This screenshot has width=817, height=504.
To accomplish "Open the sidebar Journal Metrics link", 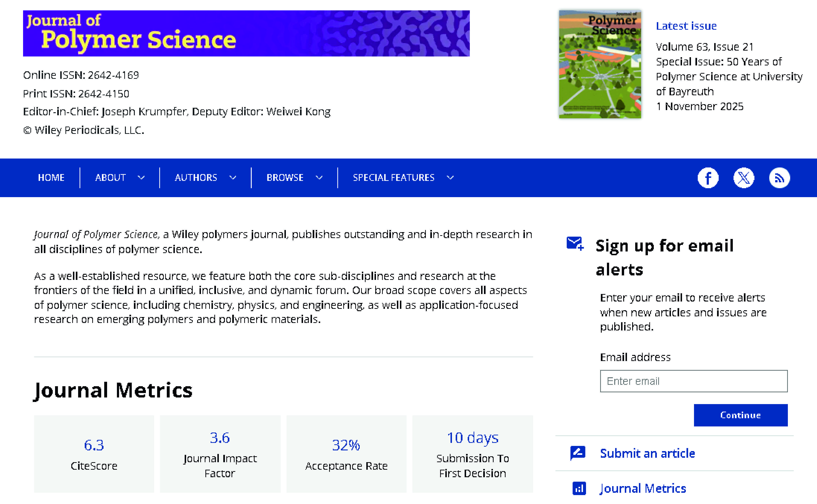I will pos(643,488).
